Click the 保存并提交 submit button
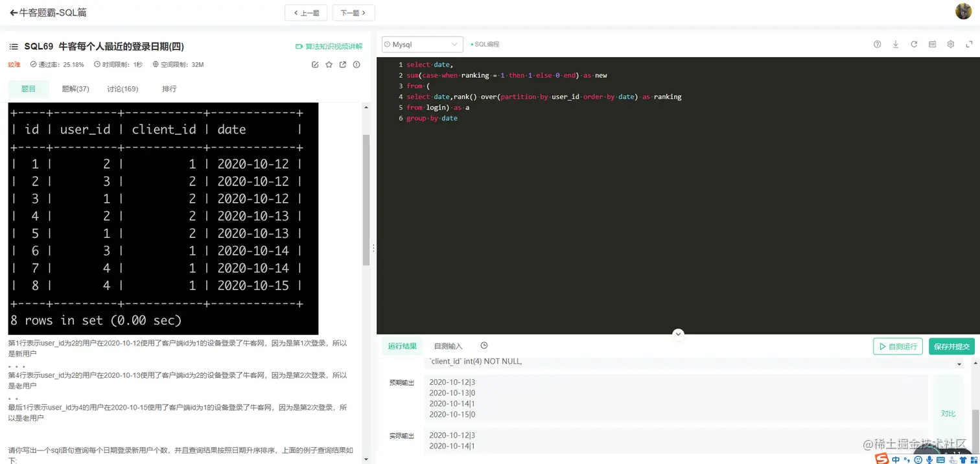The height and width of the screenshot is (464, 980). coord(951,346)
